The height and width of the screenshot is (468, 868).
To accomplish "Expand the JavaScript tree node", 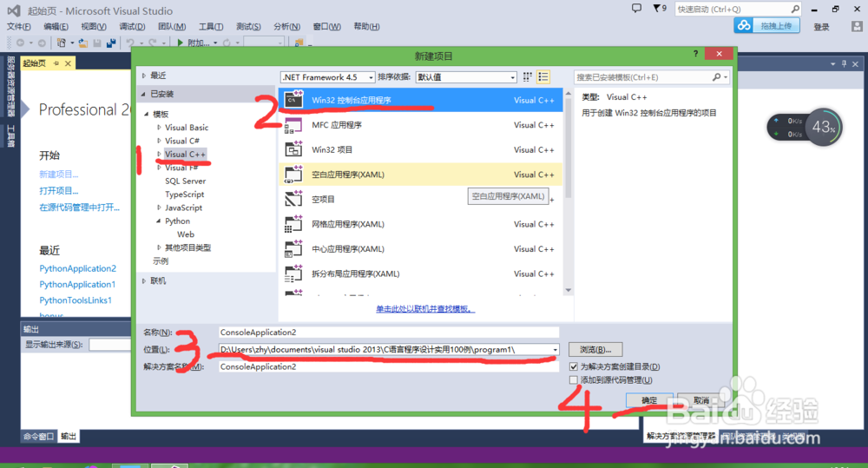I will point(159,208).
